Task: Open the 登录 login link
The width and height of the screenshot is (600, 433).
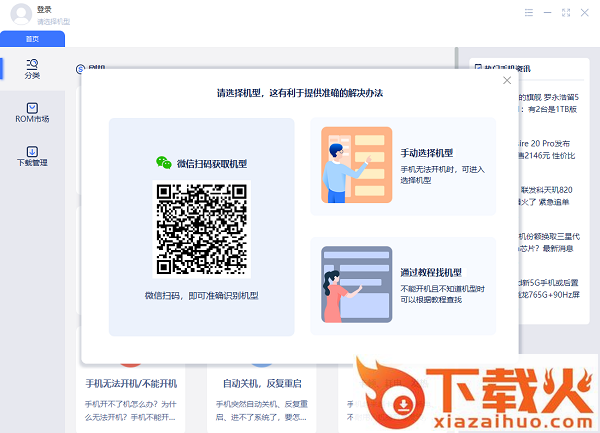Action: 44,10
